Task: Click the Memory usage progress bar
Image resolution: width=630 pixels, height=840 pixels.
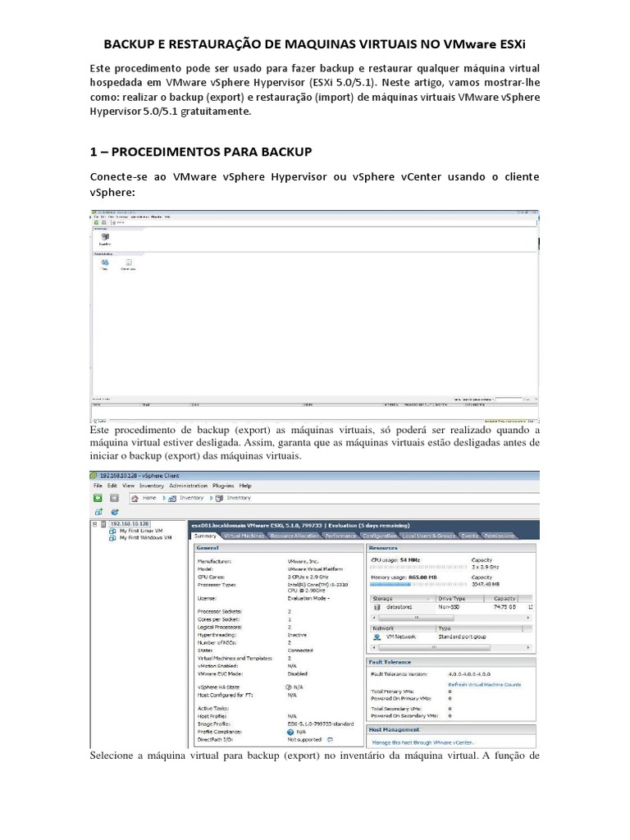Action: (x=418, y=584)
